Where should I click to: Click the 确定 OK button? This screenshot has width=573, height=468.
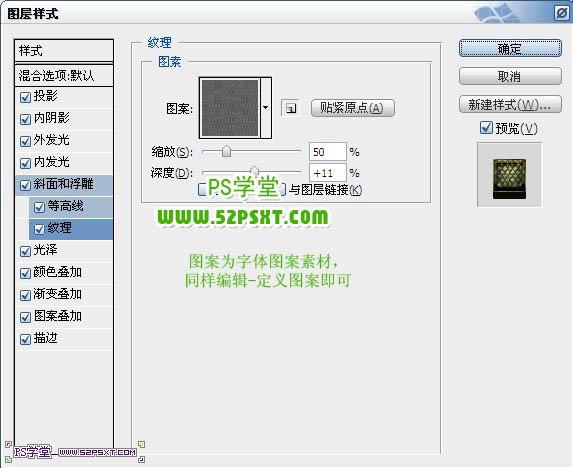510,48
